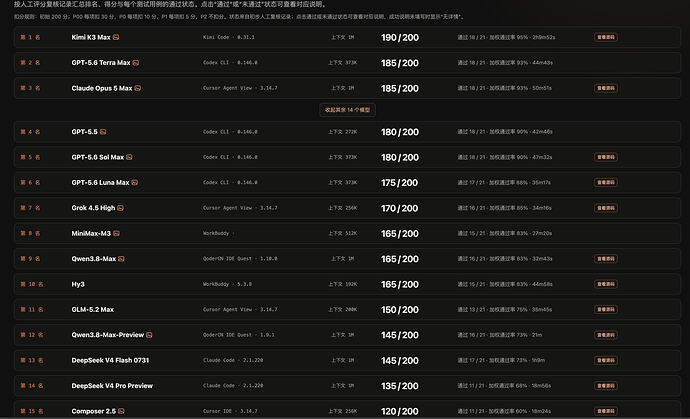This screenshot has height=419, width=690.
Task: Click orange button in DeepSeek V4 Flash 0731 row
Action: [x=606, y=360]
